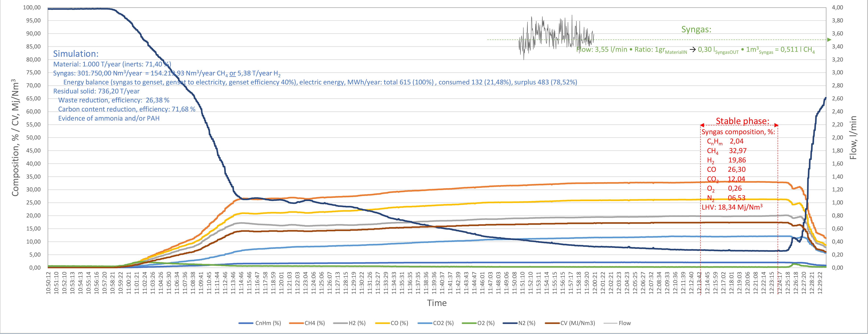Click the right red arrowhead under Stable phase

pos(776,125)
